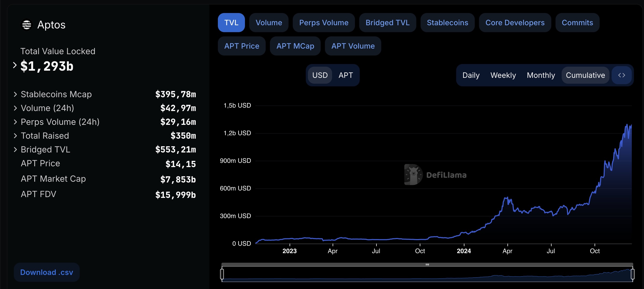Toggle Stablecoins chart metric on

coord(447,23)
